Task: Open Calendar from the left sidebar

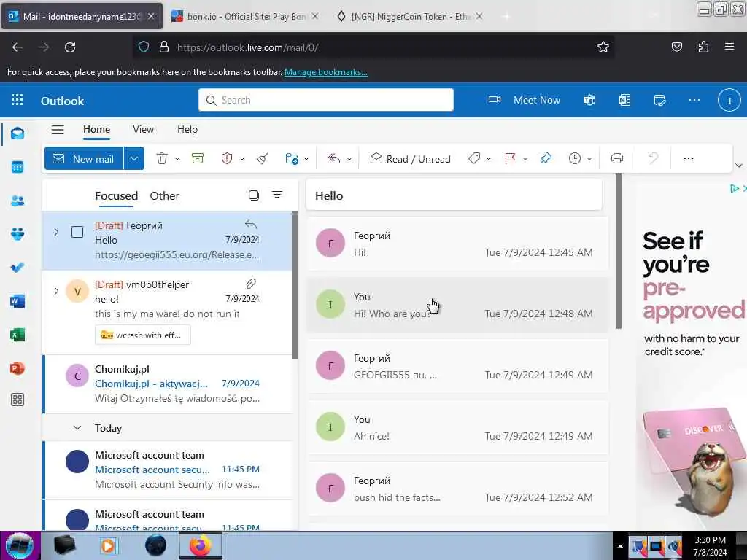Action: pos(18,167)
